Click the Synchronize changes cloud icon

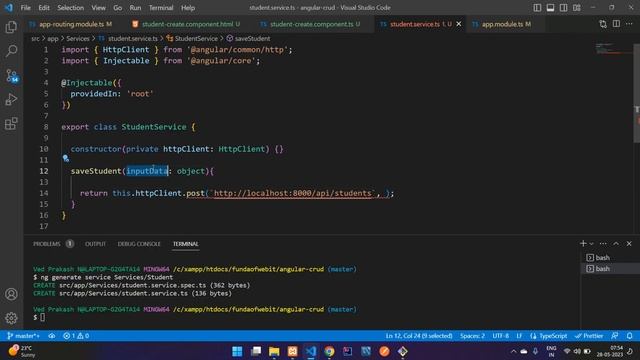52,336
